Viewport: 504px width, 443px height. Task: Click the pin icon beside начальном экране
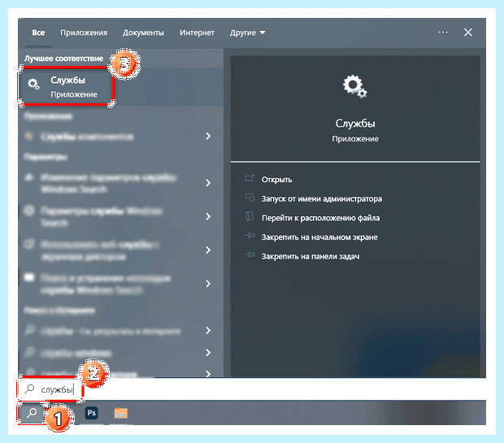click(250, 236)
